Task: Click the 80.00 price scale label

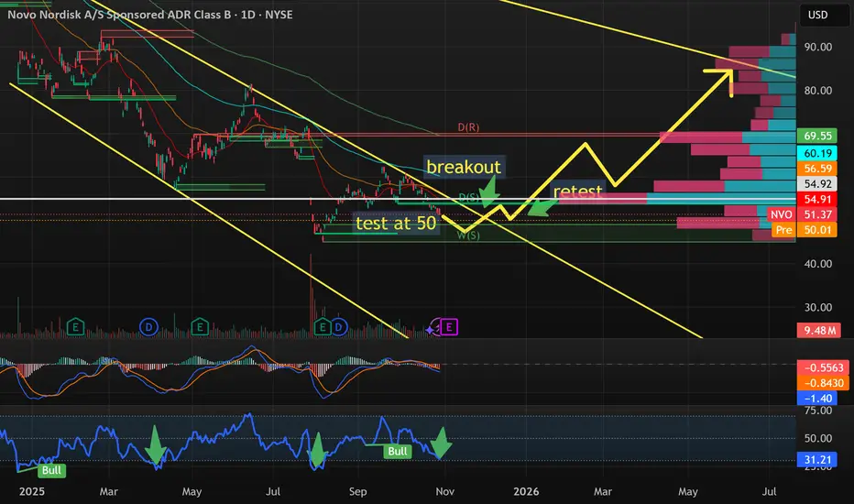Action: click(x=818, y=91)
